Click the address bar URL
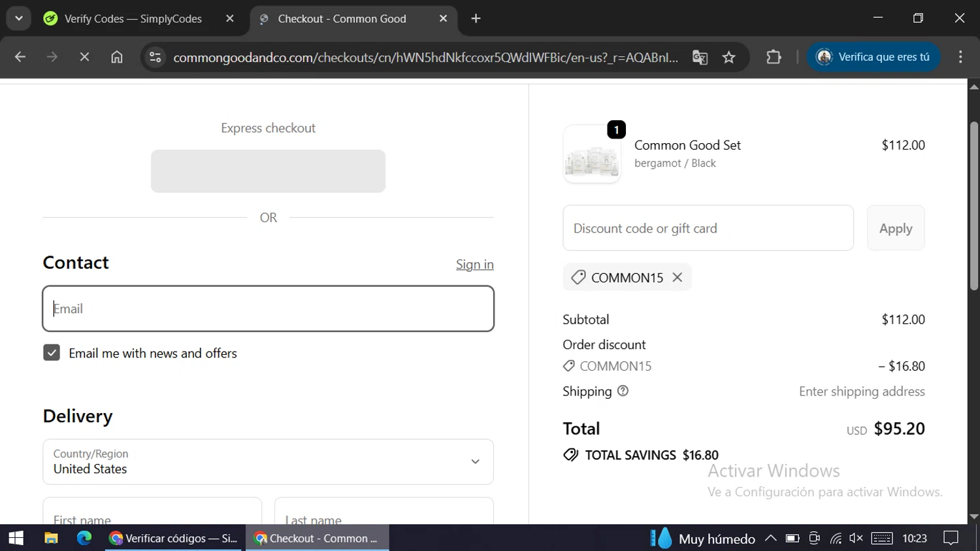This screenshot has height=551, width=980. tap(425, 58)
